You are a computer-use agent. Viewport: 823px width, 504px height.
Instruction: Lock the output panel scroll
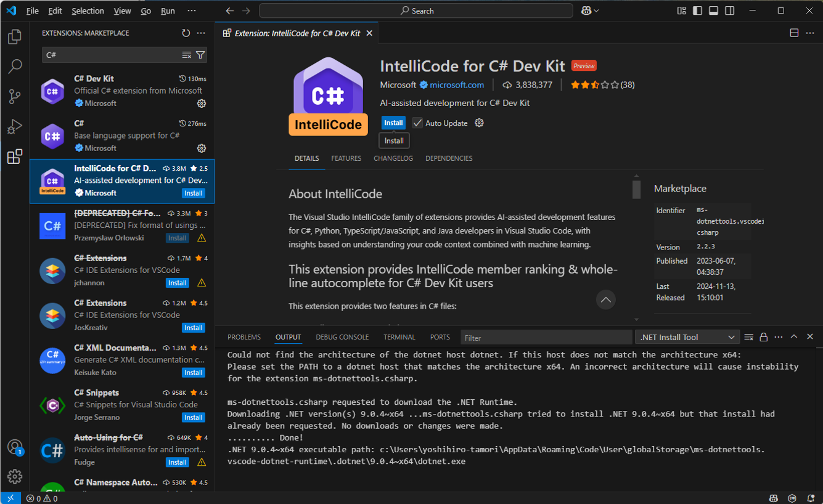point(764,337)
